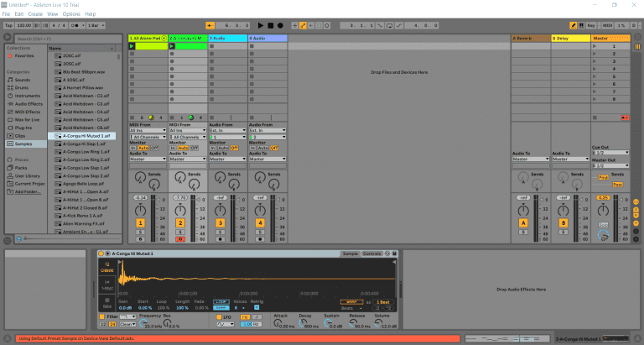Toggle the Follow playback button
Image resolution: width=644 pixels, height=345 pixels.
coord(210,25)
